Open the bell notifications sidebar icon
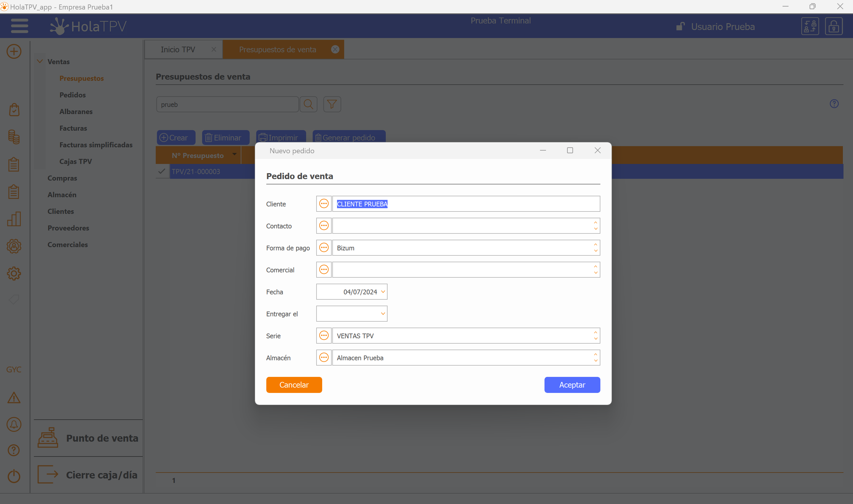The height and width of the screenshot is (504, 853). tap(14, 424)
